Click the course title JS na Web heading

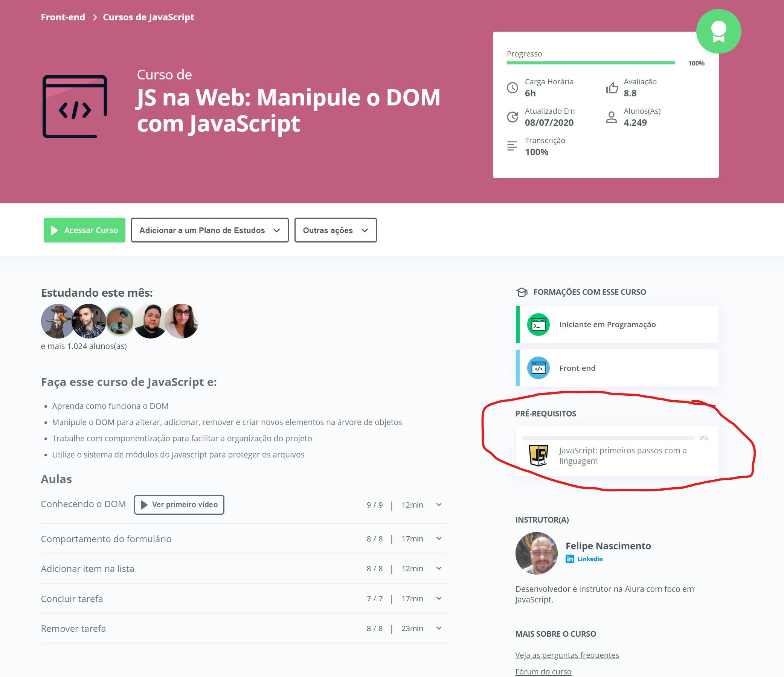[288, 110]
